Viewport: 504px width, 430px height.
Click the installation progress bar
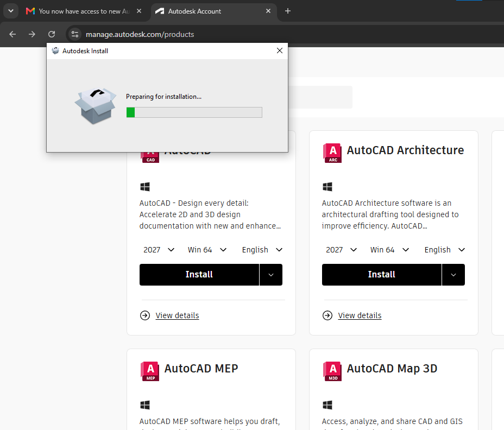tap(194, 112)
